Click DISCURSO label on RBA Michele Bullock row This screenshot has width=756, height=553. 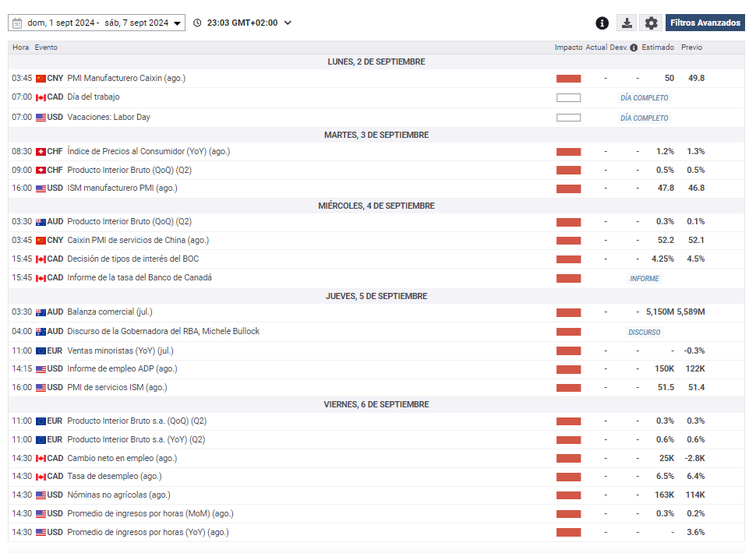(x=644, y=333)
